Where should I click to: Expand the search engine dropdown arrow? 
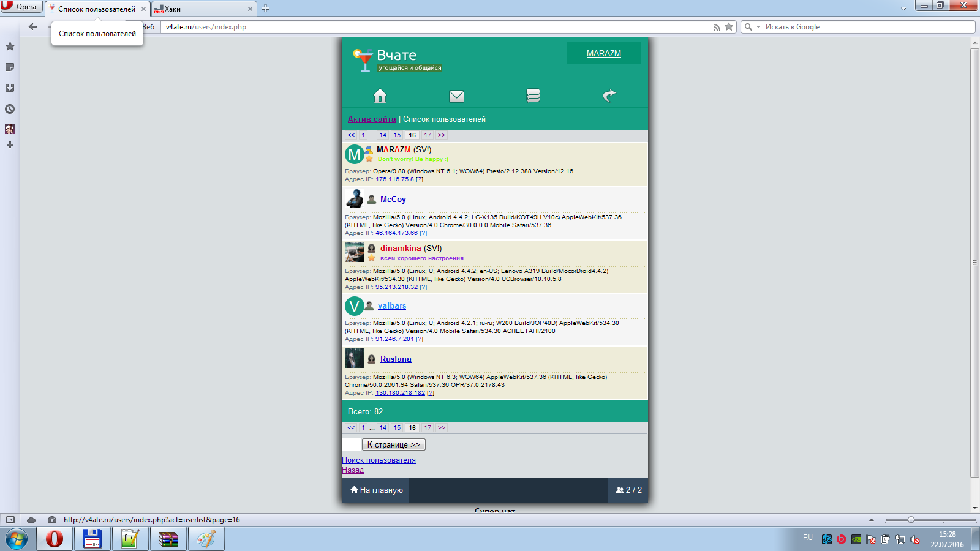point(758,27)
